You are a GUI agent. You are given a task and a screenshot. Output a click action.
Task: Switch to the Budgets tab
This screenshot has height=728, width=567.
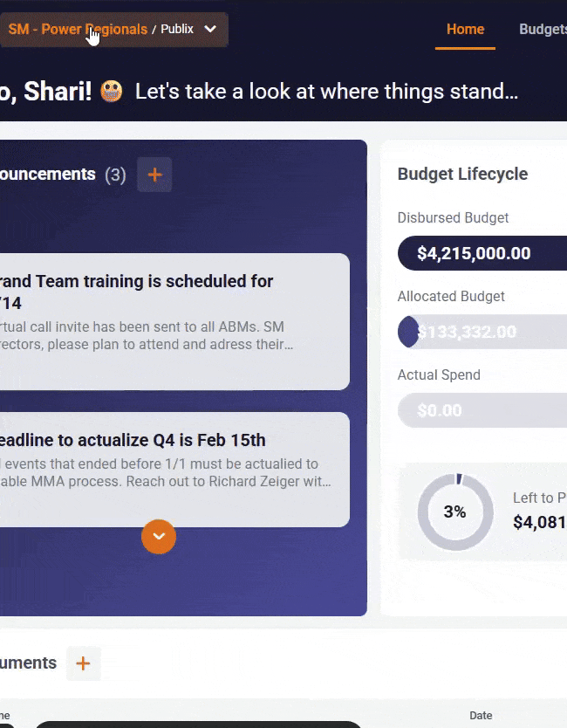click(x=543, y=30)
